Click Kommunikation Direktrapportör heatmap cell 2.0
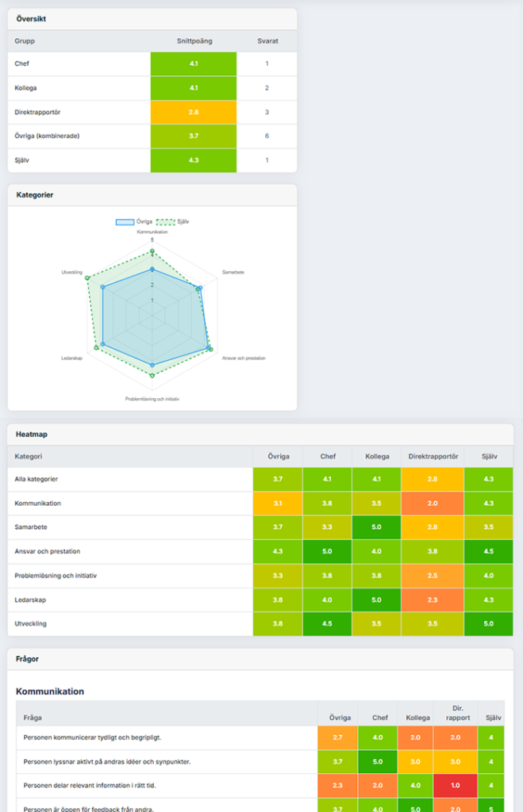Viewport: 523px width, 812px height. coord(433,504)
